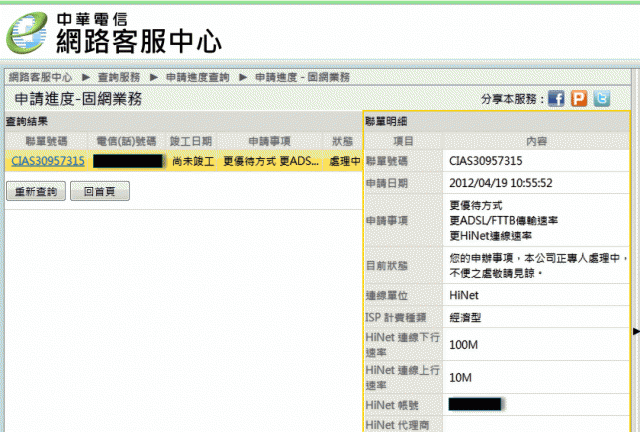Select the date 2012/04/19 10:55:52
Screen dimensions: 640x432
pyautogui.click(x=501, y=183)
